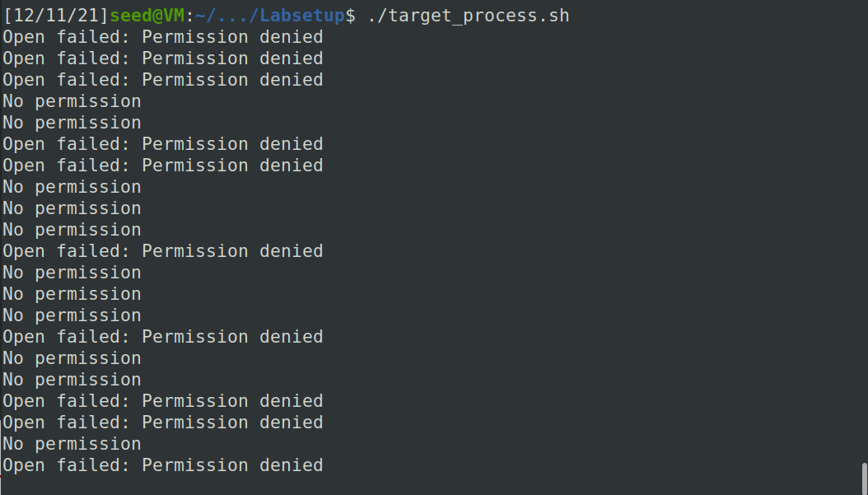This screenshot has width=868, height=495.
Task: Click the Labsetup directory path in the prompt
Action: click(269, 16)
